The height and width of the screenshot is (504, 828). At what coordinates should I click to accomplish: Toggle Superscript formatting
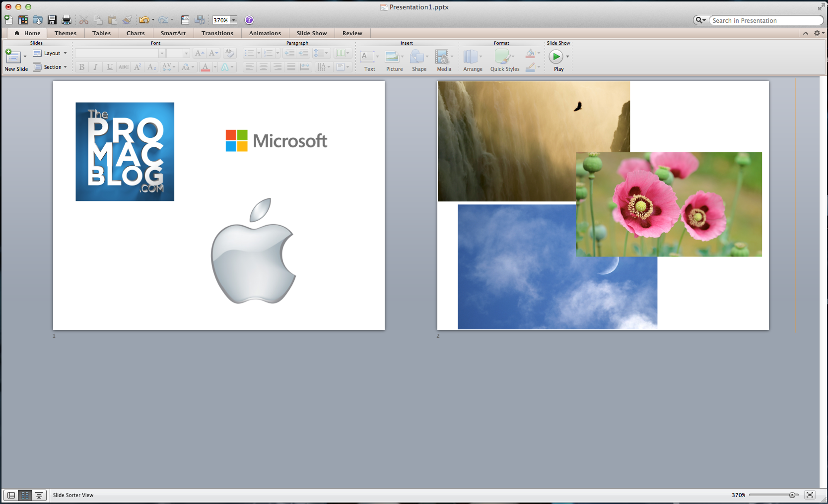138,67
